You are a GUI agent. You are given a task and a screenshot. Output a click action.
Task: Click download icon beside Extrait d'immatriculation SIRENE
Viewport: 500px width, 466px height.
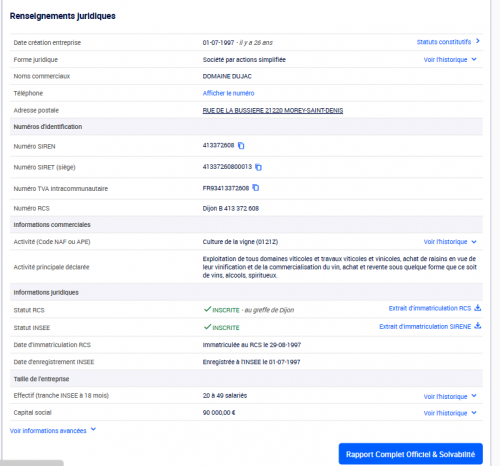point(478,326)
